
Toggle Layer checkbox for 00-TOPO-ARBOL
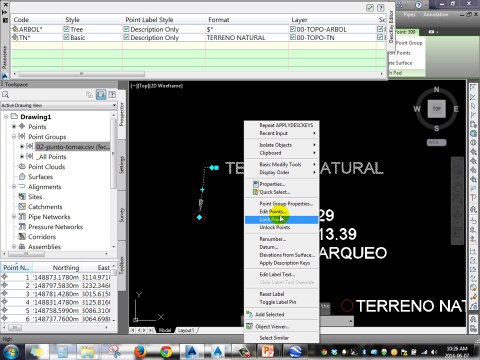(x=293, y=29)
